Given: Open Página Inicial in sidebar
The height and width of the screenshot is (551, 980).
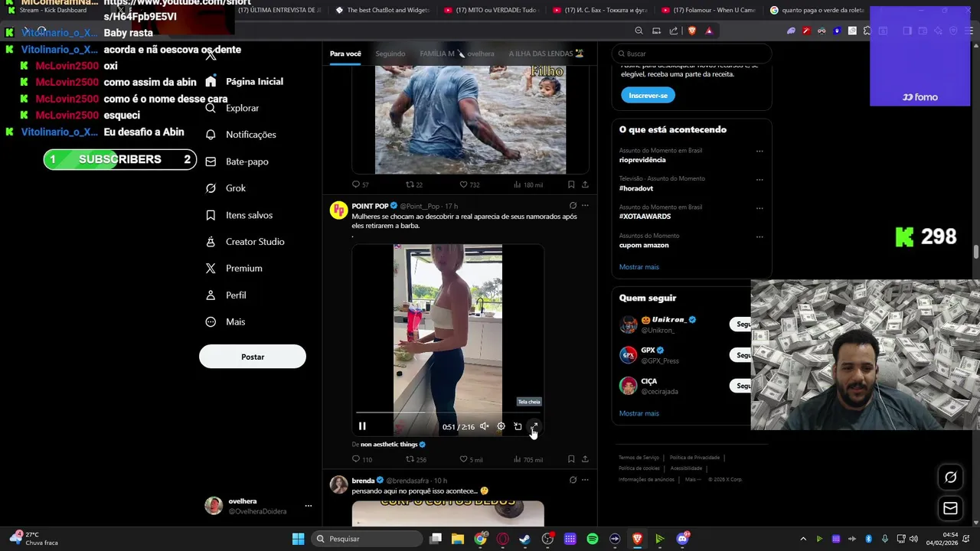Looking at the screenshot, I should (244, 81).
